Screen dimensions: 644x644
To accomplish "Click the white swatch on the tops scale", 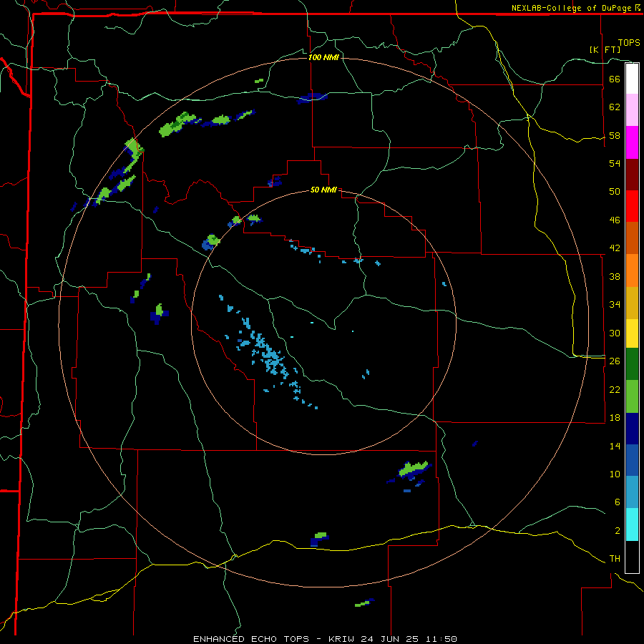I will coord(632,79).
